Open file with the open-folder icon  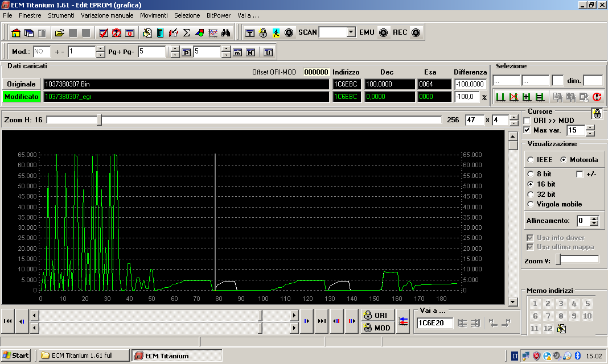[x=59, y=33]
